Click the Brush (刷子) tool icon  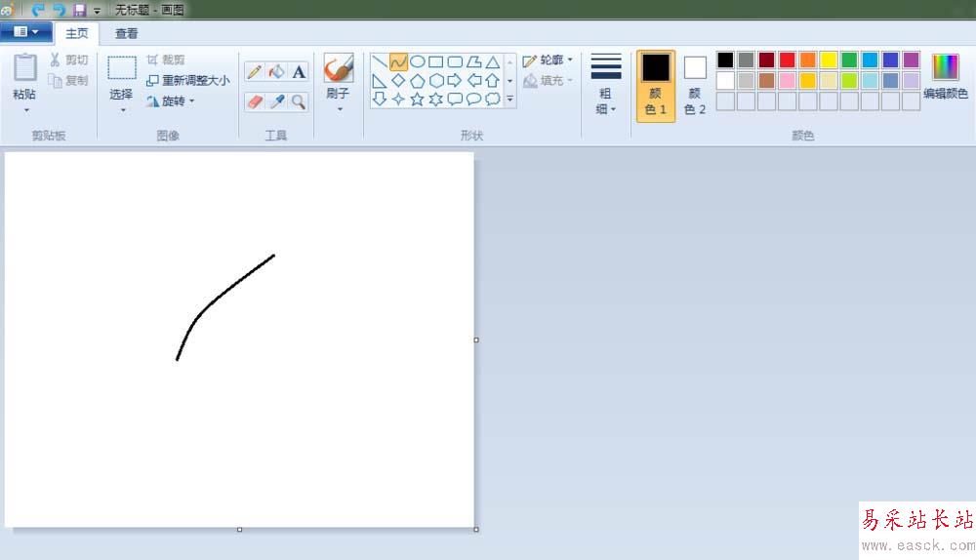[339, 68]
